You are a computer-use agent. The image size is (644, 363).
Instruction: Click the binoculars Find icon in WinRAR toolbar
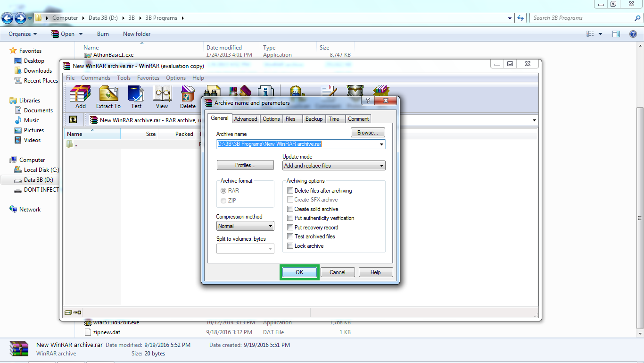tap(211, 91)
